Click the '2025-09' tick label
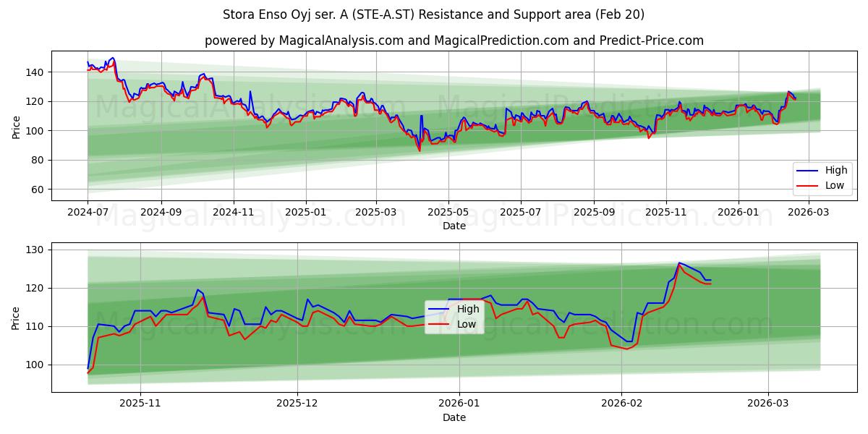Screen dimensions: 868x434 (594, 213)
